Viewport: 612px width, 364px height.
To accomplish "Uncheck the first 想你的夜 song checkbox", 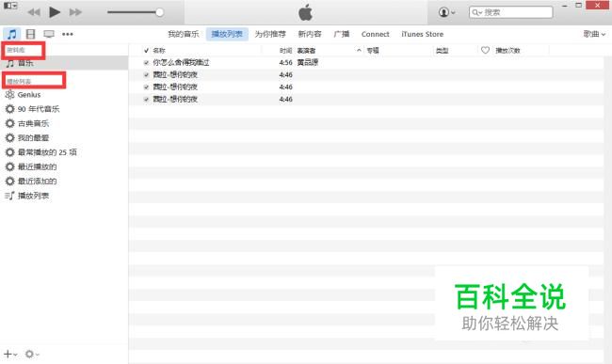I will click(x=146, y=75).
